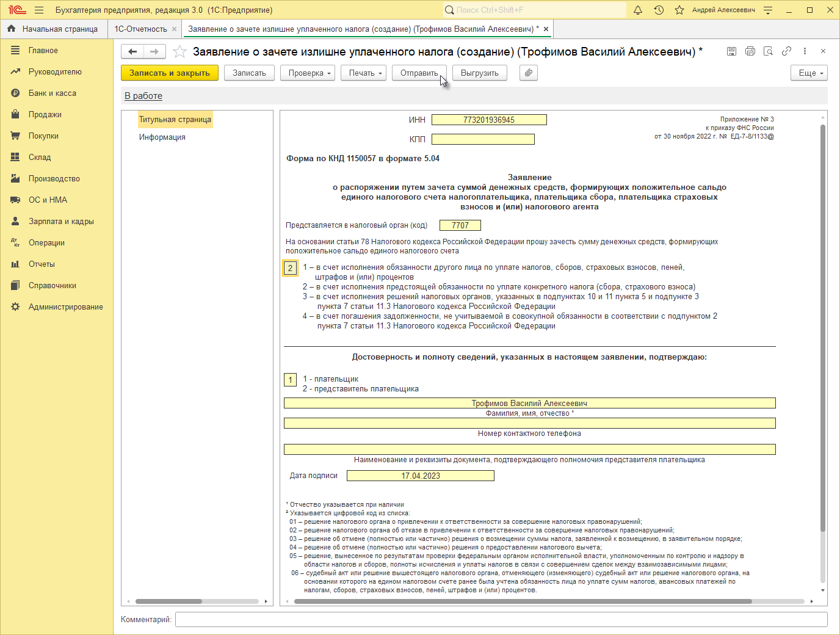
Task: Click the Отправить button
Action: (419, 73)
